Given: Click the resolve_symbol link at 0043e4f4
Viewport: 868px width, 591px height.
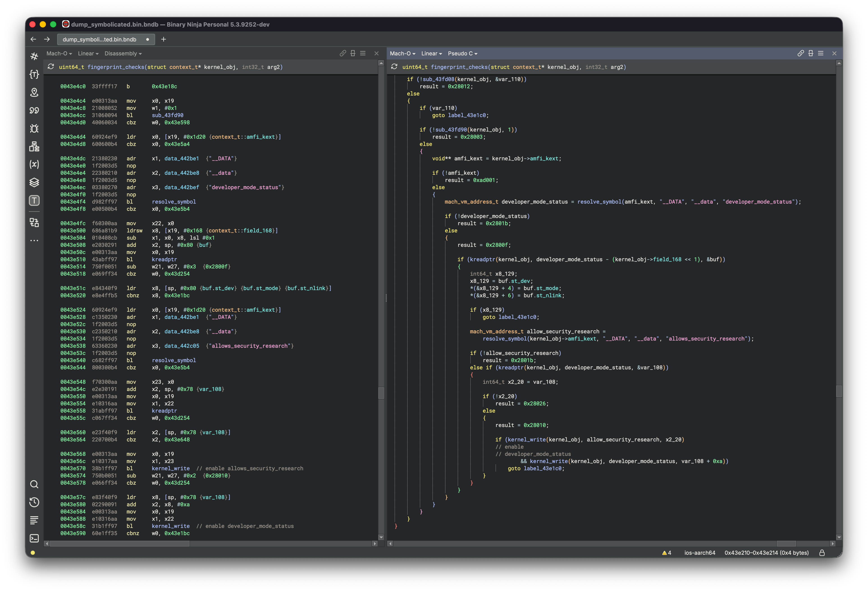Looking at the screenshot, I should (174, 202).
